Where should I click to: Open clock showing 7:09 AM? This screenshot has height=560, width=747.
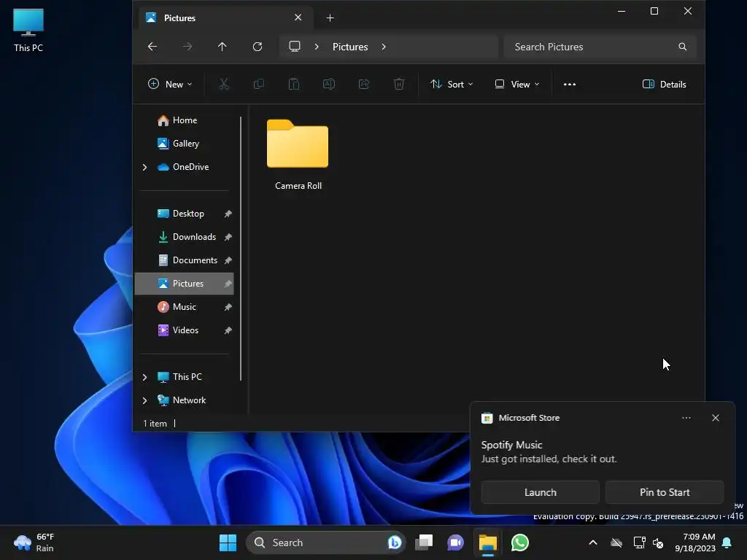(x=695, y=542)
